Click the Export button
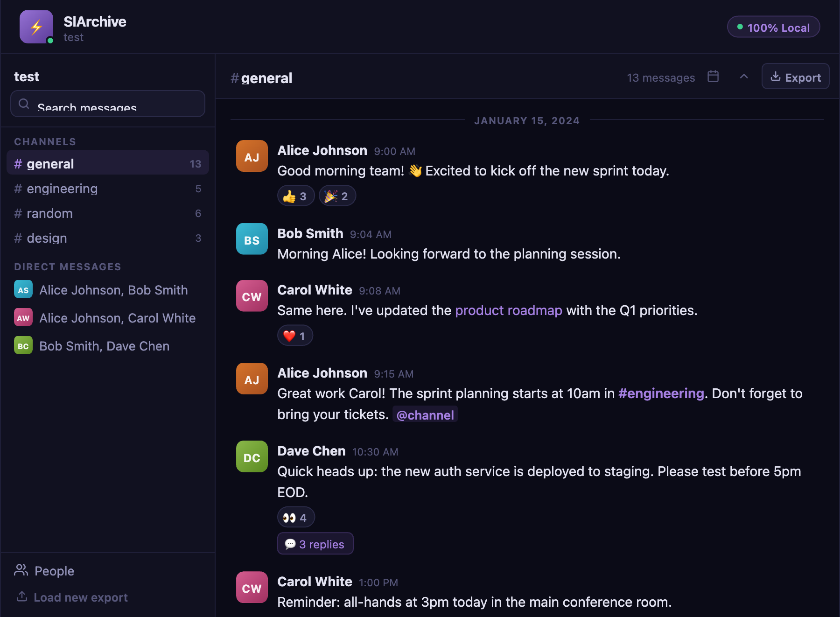 point(795,77)
